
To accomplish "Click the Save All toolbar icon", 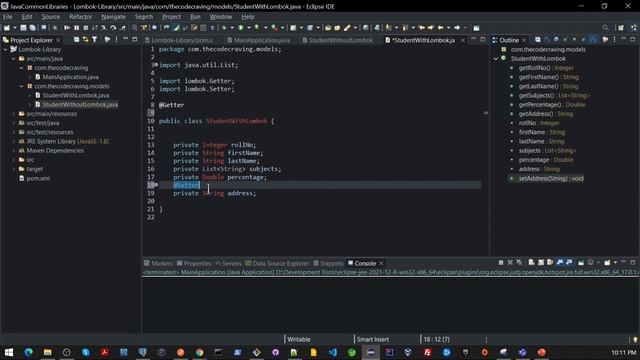I will (32, 28).
